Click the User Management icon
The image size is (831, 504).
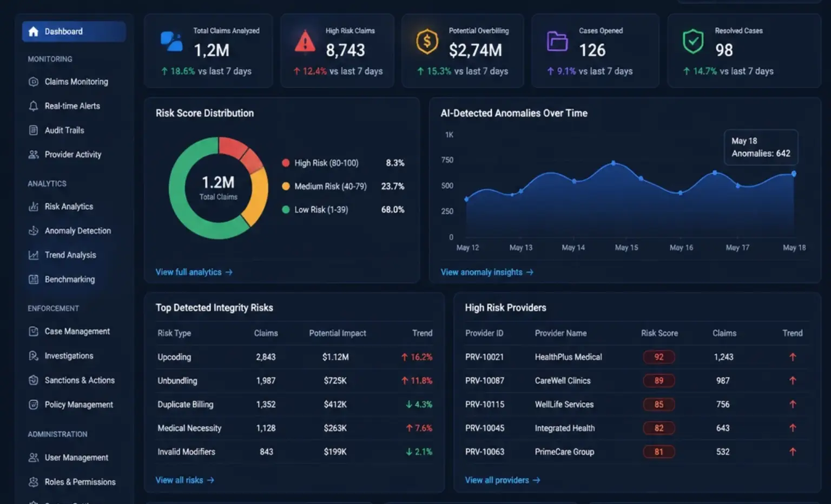34,457
